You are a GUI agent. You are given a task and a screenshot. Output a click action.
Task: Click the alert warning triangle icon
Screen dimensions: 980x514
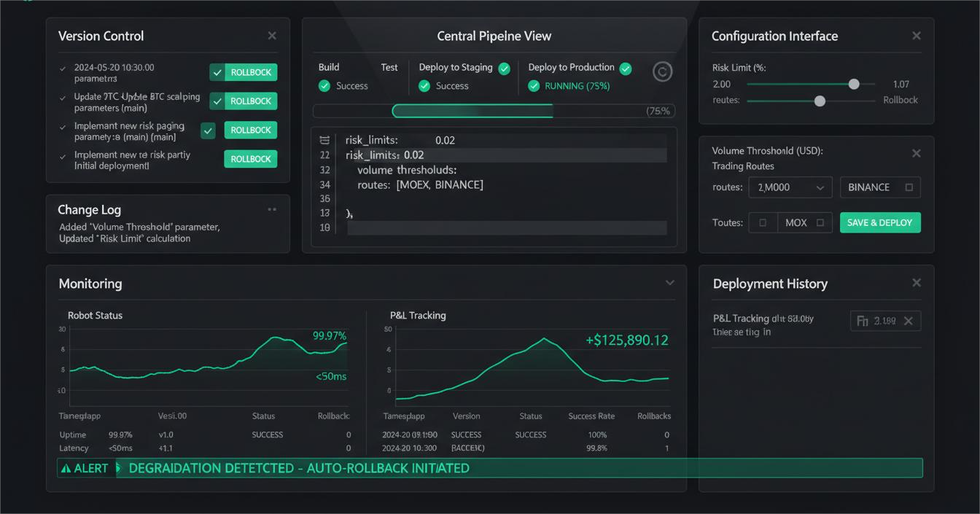point(66,468)
